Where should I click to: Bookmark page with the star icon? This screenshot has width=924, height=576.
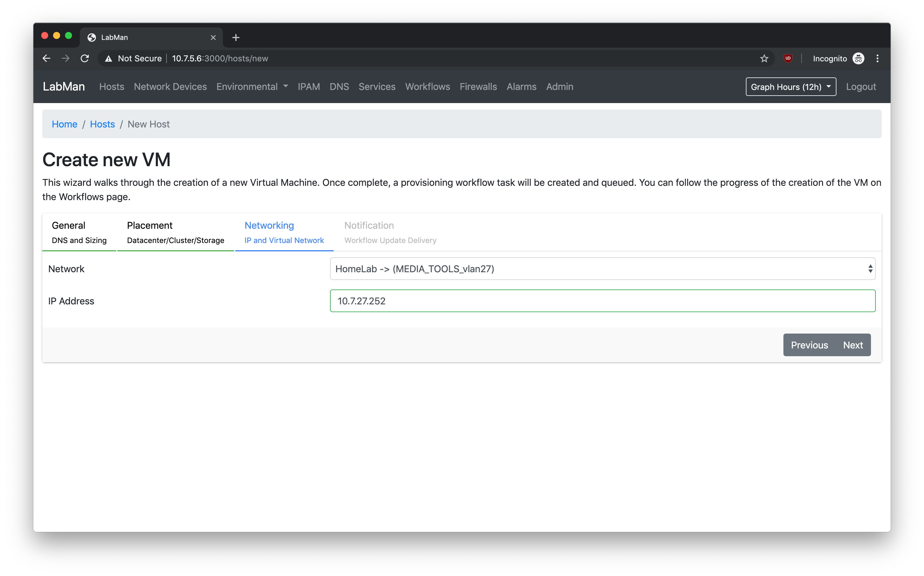point(764,58)
